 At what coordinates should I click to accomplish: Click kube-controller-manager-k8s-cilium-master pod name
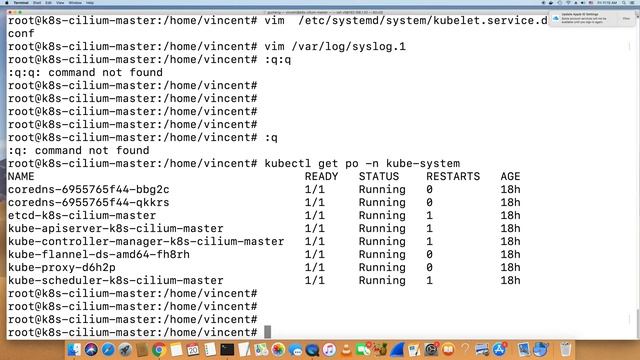[146, 241]
